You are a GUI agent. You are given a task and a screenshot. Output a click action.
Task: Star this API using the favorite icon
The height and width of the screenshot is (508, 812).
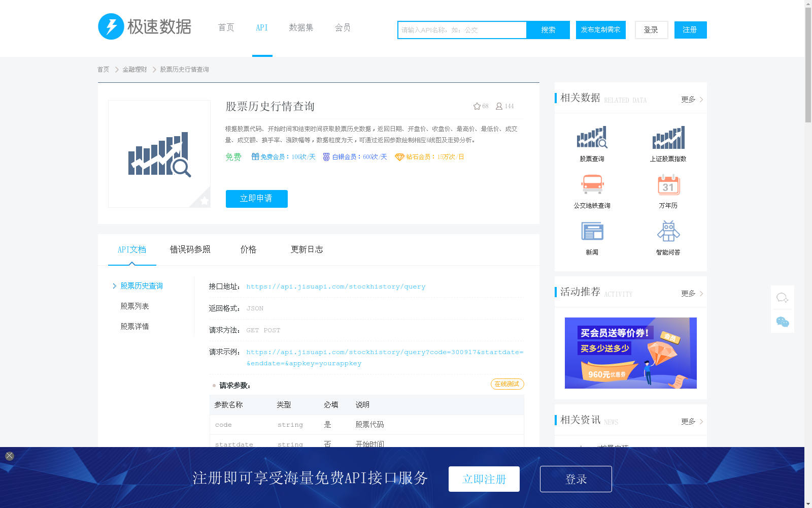point(476,106)
